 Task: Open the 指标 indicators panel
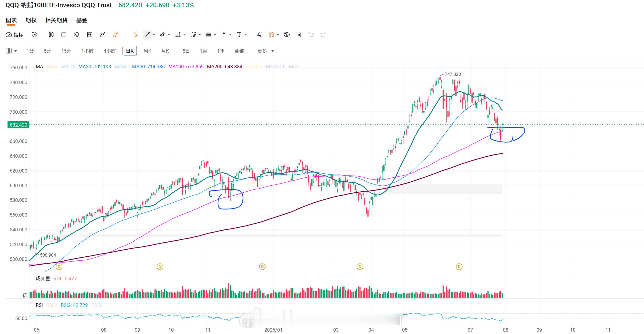(15, 35)
